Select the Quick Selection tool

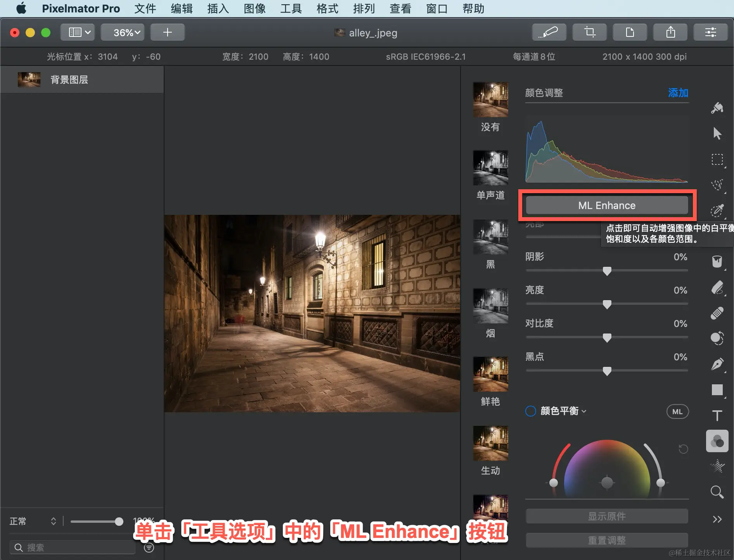tap(717, 185)
